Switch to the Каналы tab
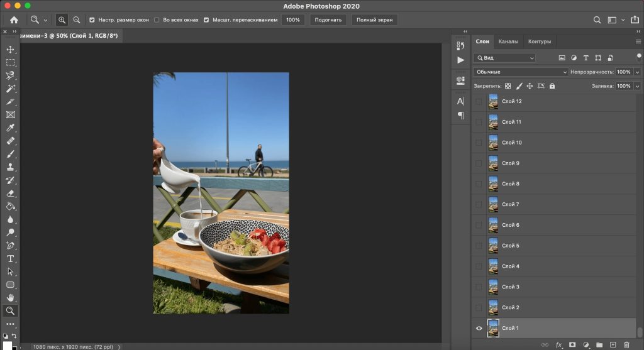The width and height of the screenshot is (644, 350). tap(508, 41)
